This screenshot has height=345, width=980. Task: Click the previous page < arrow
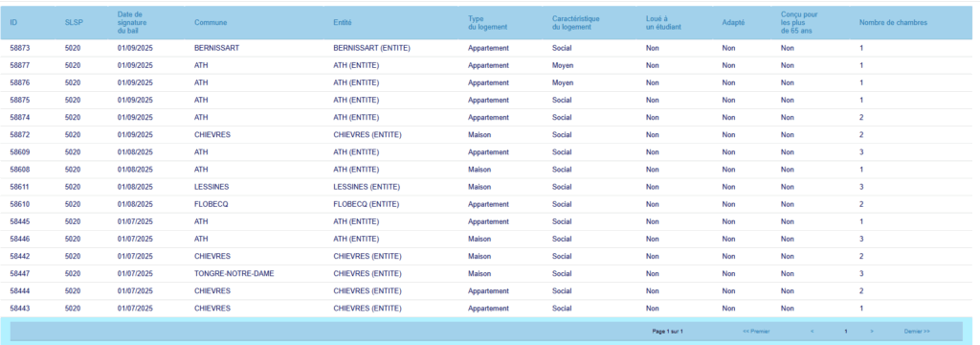coord(812,332)
